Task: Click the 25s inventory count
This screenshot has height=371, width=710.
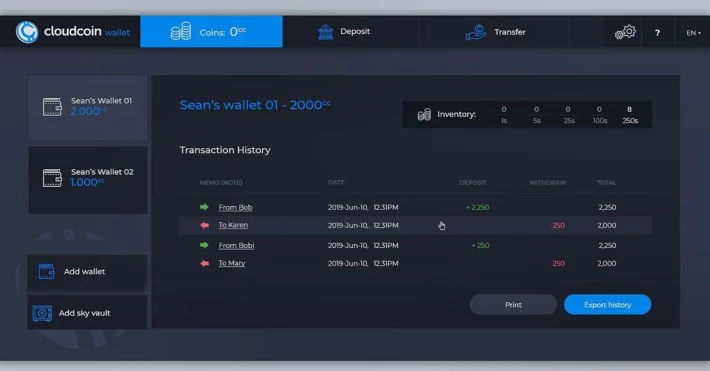Action: click(568, 109)
